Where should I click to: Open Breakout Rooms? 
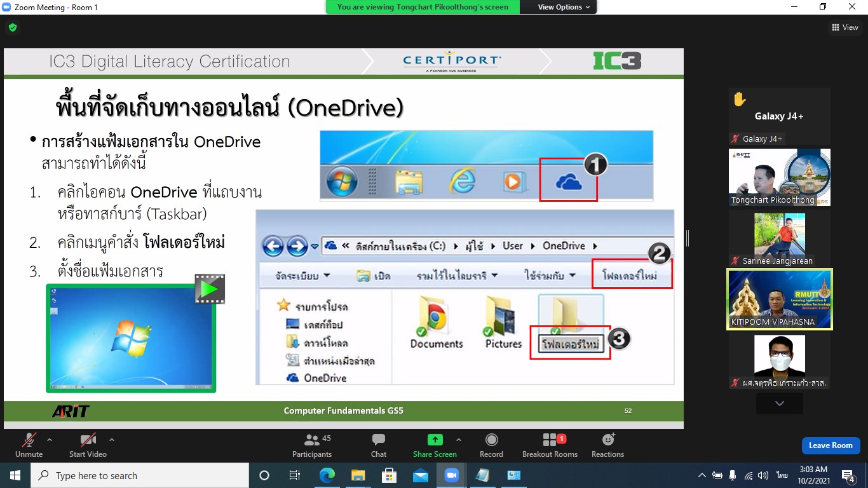tap(550, 445)
